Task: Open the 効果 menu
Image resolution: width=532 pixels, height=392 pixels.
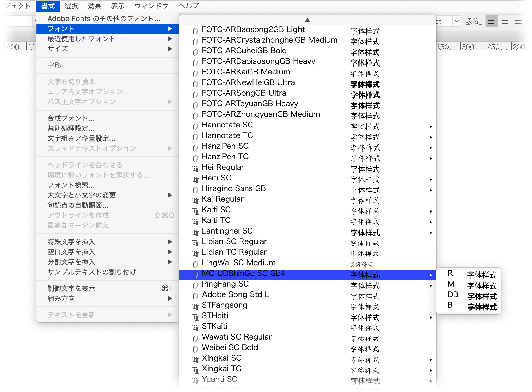Action: click(94, 6)
